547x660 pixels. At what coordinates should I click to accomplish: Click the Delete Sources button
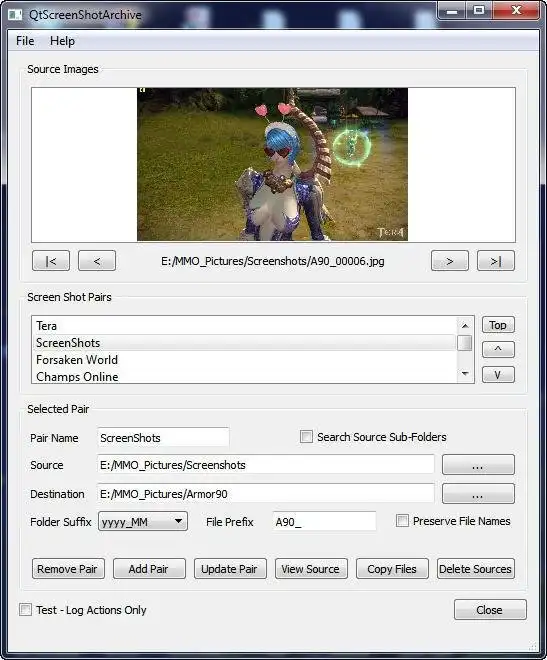tap(475, 569)
